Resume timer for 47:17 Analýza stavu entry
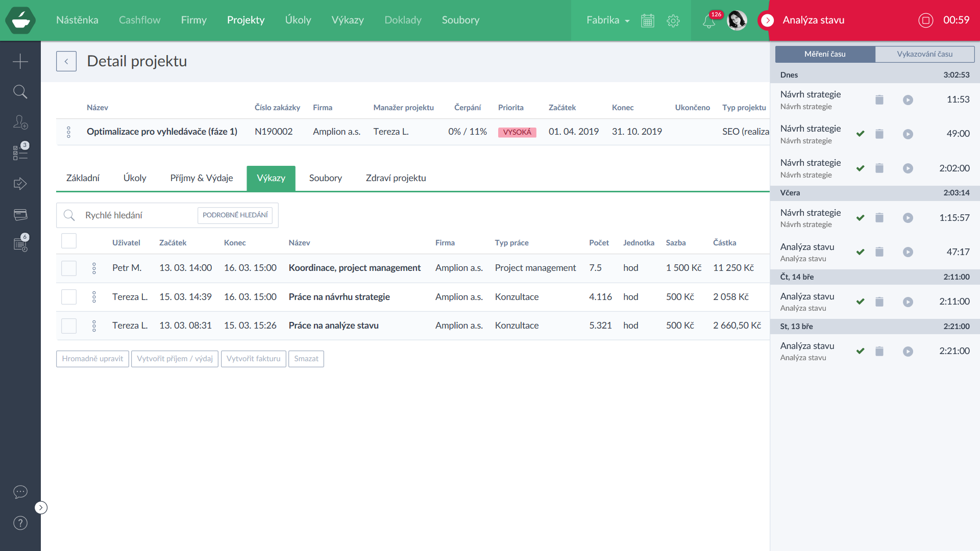 coord(908,252)
